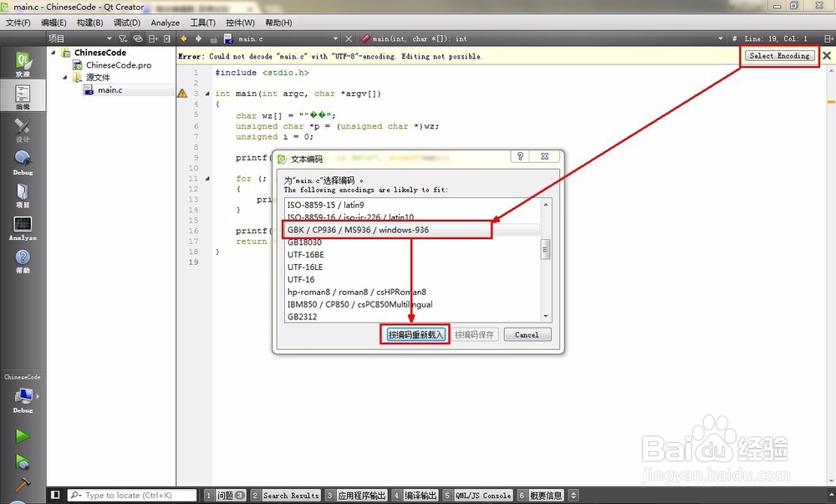Screen dimensions: 836x504
Task: Collapse the ChineseCode project tree node
Action: 53,52
